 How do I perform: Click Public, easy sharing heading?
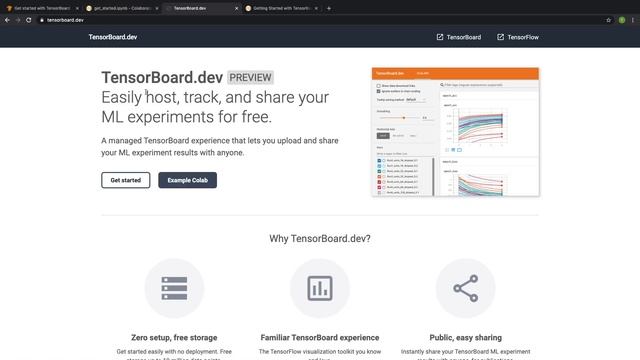[x=465, y=338]
